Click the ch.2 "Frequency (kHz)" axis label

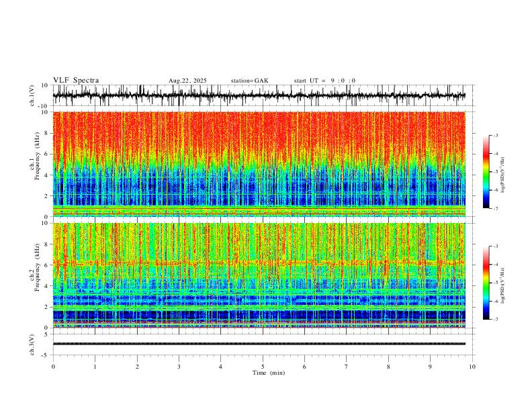point(38,267)
